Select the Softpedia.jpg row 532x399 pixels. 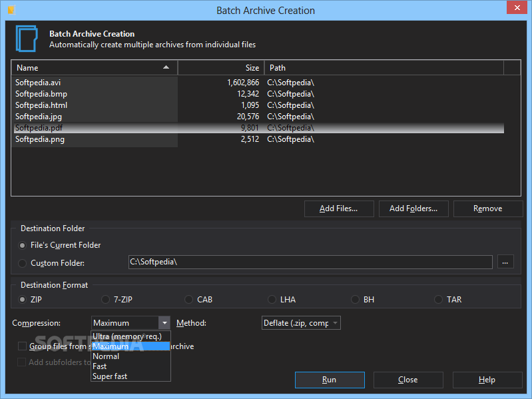tap(258, 117)
